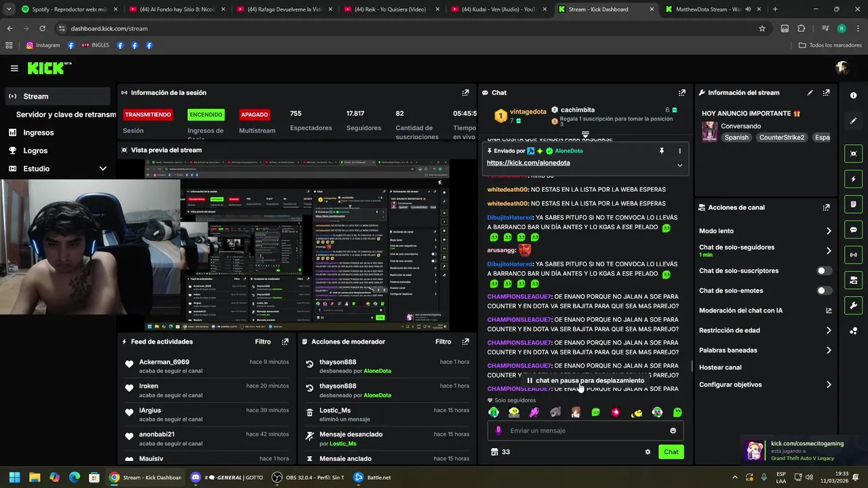Click the three-dots cluster icon in right sidebar
This screenshot has height=488, width=868.
click(x=853, y=331)
